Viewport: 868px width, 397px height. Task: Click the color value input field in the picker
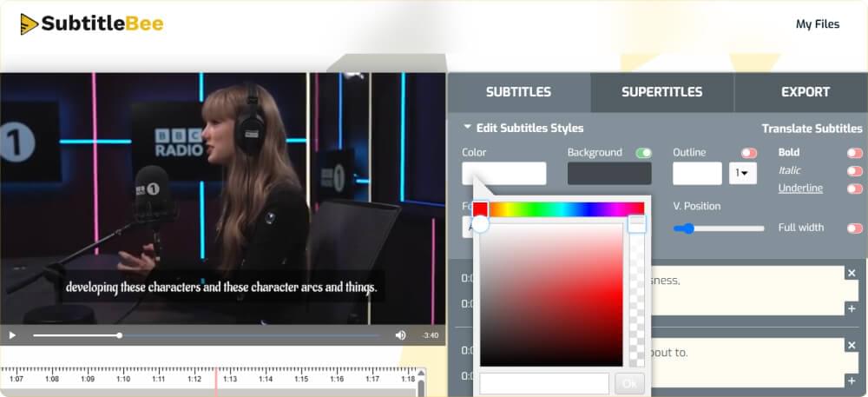pyautogui.click(x=544, y=383)
